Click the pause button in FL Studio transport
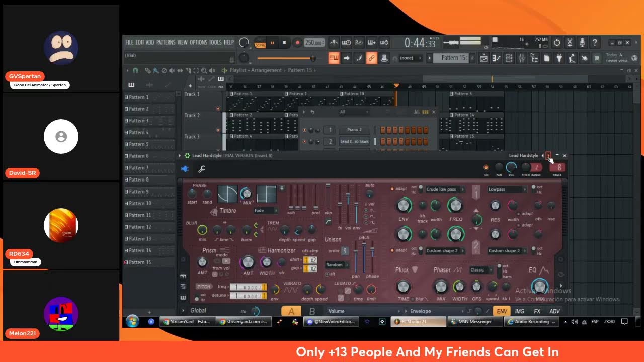This screenshot has height=362, width=644. tap(273, 43)
